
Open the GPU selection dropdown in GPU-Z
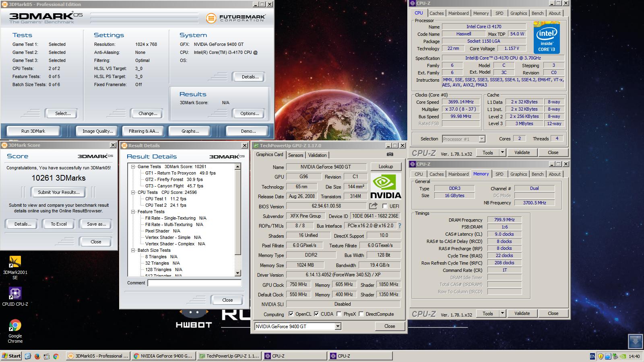point(338,326)
